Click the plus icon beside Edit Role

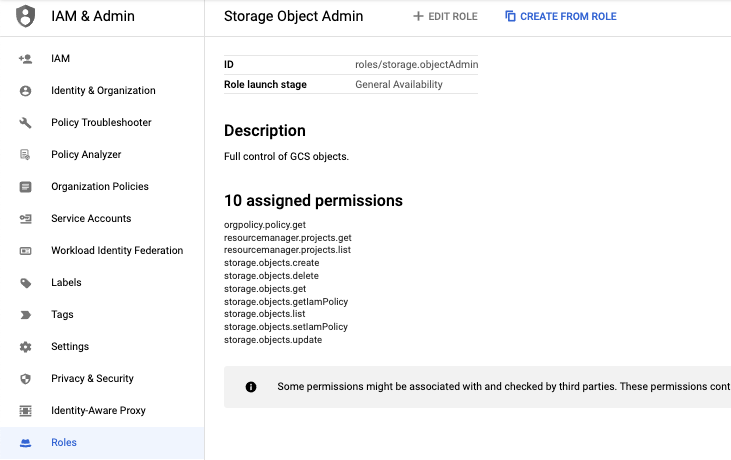click(418, 16)
